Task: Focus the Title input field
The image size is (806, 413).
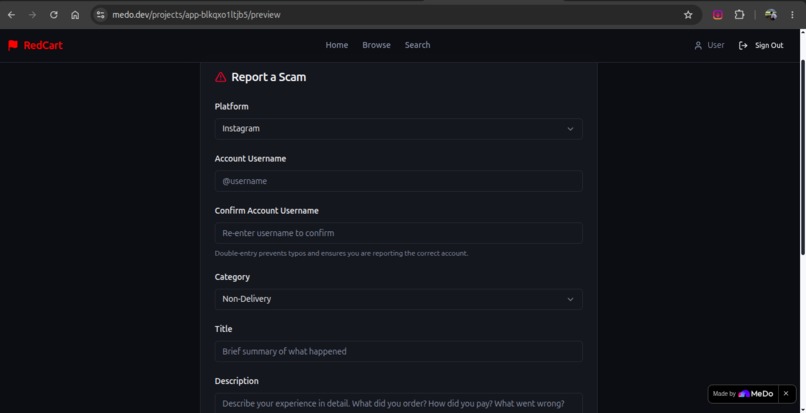Action: tap(398, 351)
